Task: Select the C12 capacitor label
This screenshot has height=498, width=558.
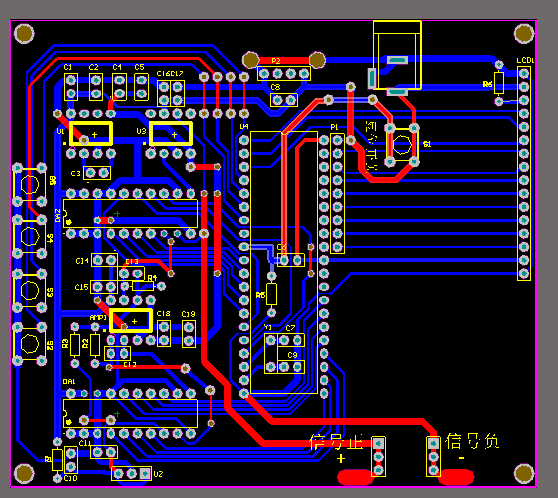Action: (x=130, y=365)
